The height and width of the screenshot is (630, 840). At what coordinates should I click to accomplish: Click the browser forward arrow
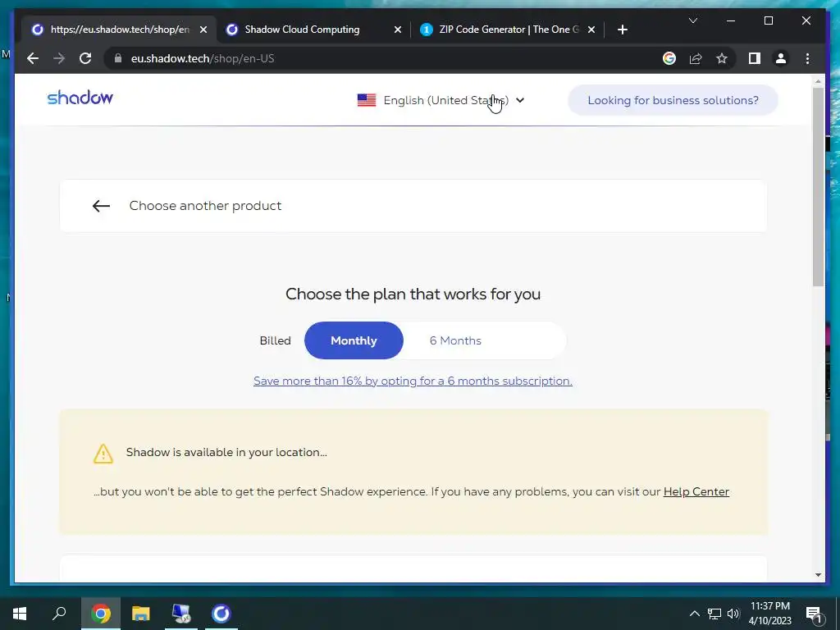point(59,58)
